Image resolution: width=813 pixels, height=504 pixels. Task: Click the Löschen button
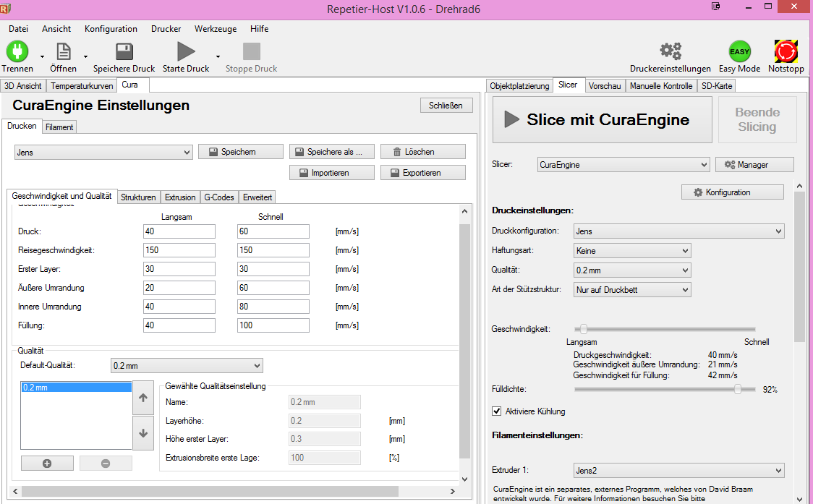[423, 152]
